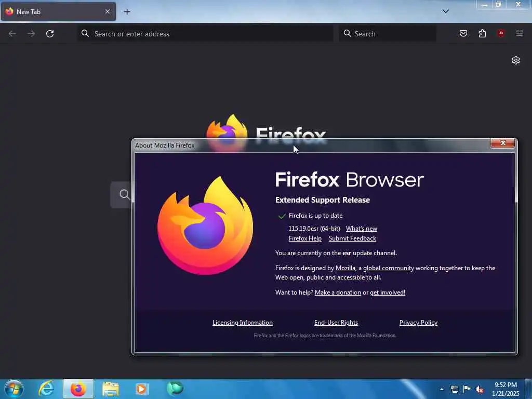Click the version text 115.19.0esr (64-bit)
Image resolution: width=532 pixels, height=399 pixels.
click(x=314, y=229)
